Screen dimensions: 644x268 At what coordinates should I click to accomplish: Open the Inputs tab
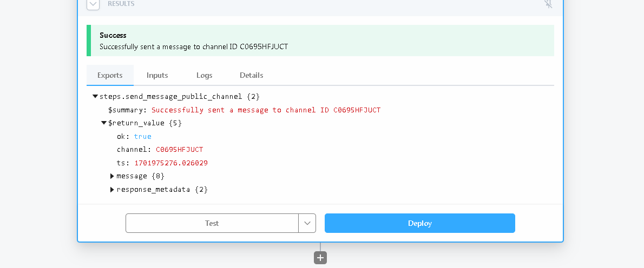tap(157, 76)
